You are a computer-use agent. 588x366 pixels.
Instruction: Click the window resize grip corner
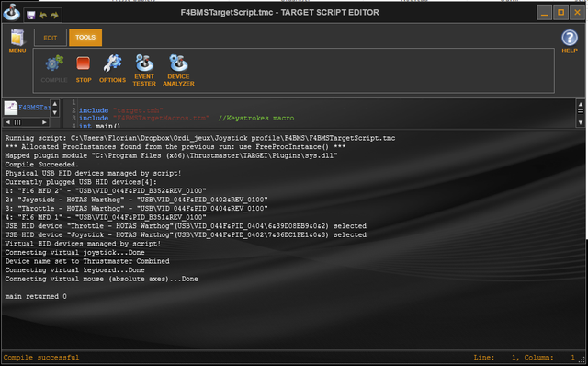point(582,360)
